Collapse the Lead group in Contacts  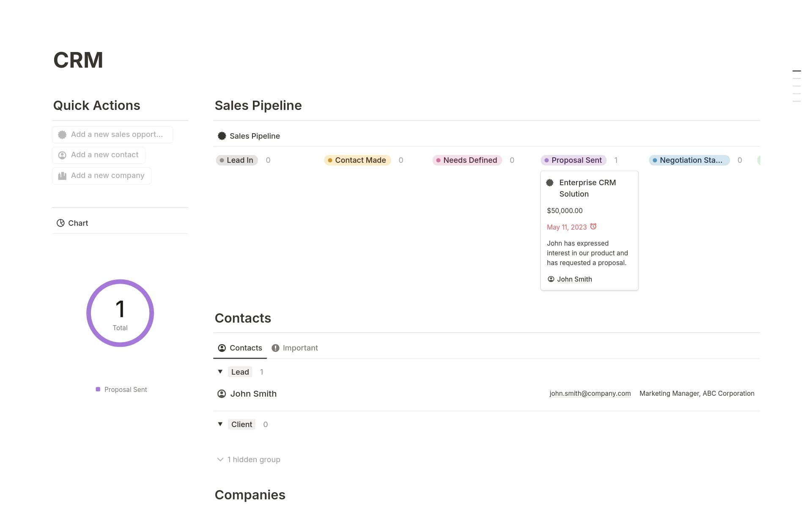[220, 372]
